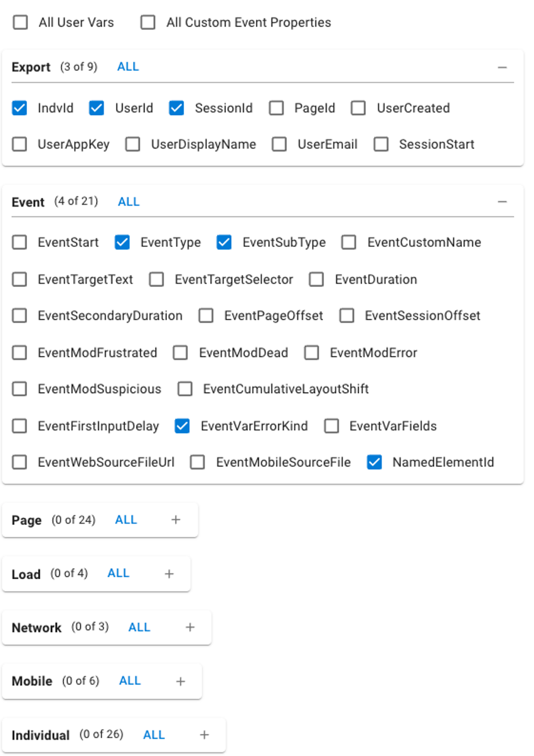Check All Custom Event Properties

coord(148,22)
